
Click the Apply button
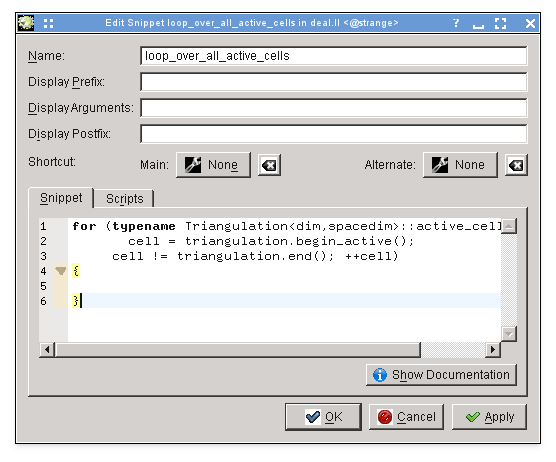point(489,417)
